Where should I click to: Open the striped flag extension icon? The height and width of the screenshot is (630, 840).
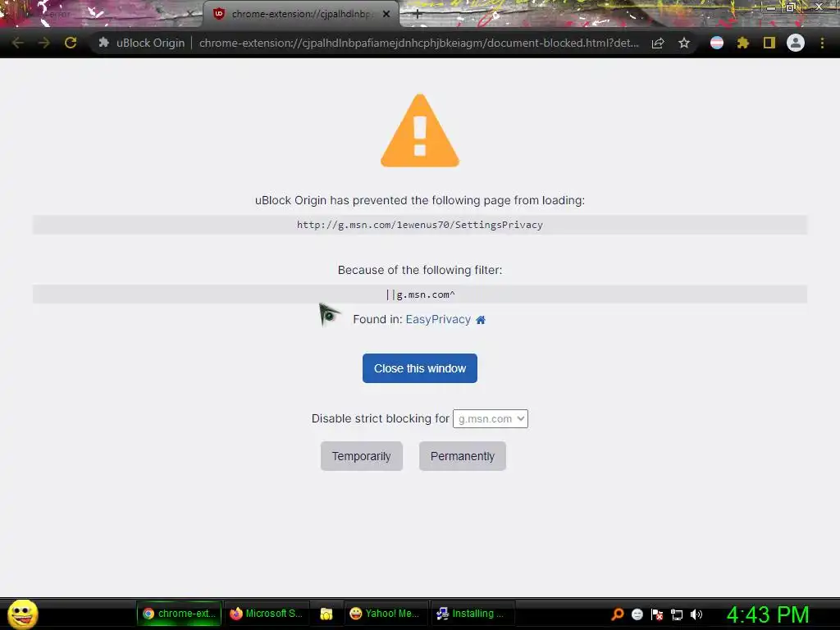pos(717,43)
